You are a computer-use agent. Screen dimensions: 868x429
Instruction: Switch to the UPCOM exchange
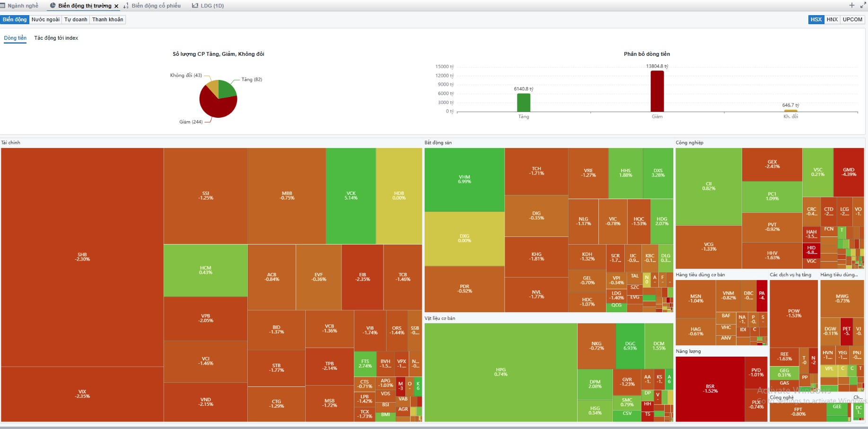(x=852, y=19)
